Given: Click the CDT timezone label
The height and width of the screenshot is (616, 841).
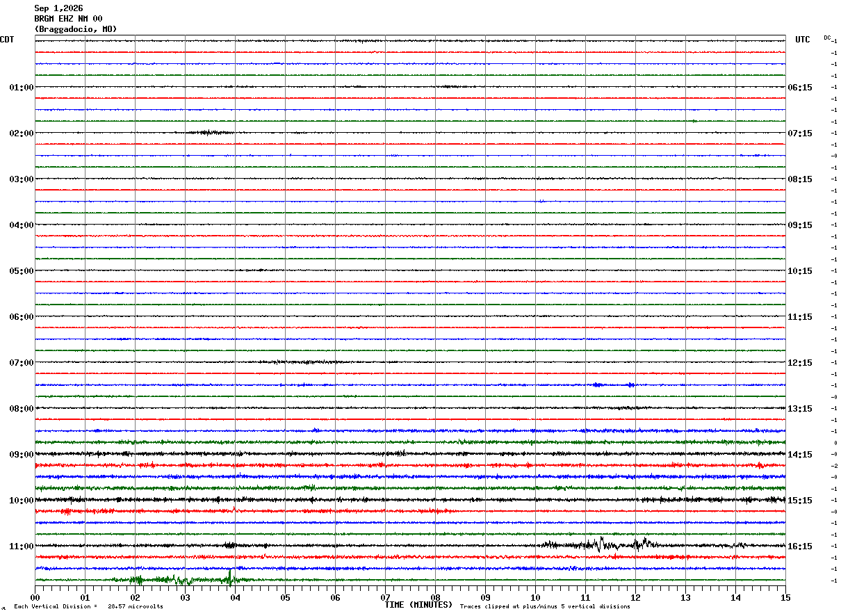Looking at the screenshot, I should coord(7,40).
